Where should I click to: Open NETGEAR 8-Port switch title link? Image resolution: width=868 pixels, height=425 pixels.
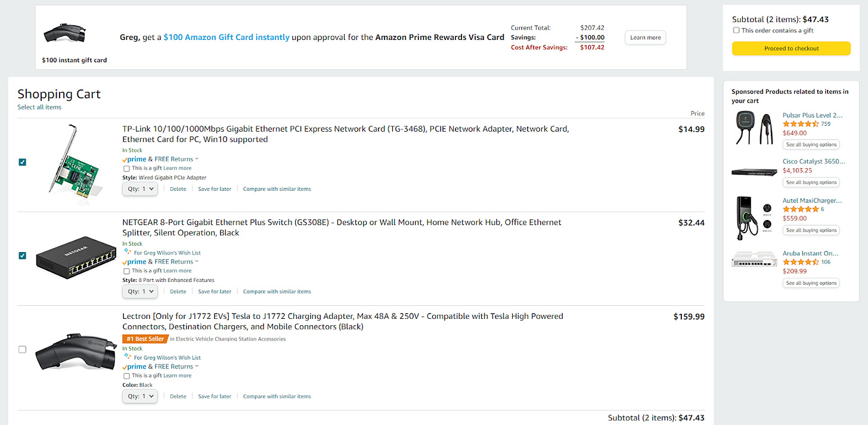click(x=342, y=227)
